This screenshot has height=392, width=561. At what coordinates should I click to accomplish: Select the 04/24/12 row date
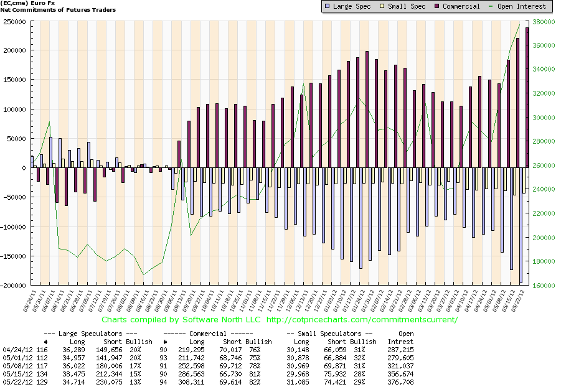tap(17, 350)
